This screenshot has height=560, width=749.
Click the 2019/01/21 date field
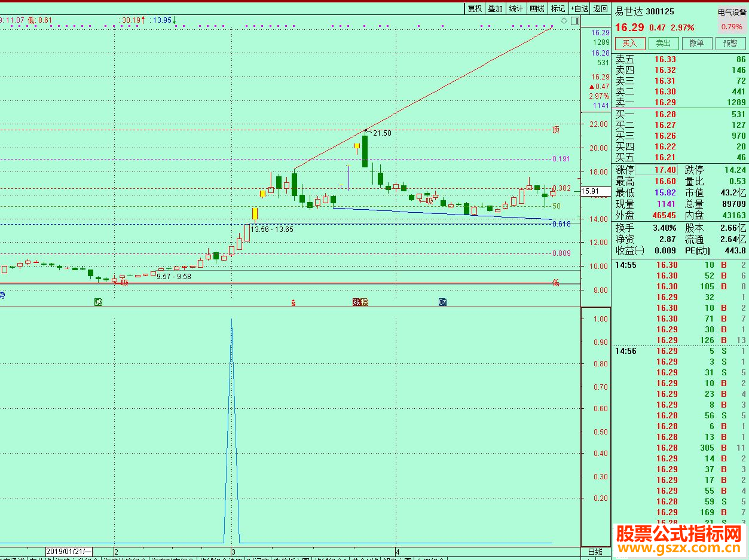(69, 551)
